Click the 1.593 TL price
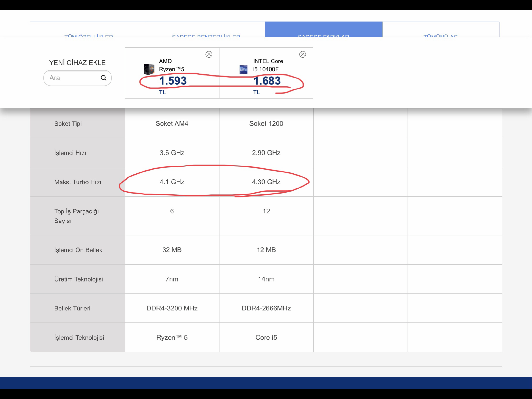 [x=172, y=81]
